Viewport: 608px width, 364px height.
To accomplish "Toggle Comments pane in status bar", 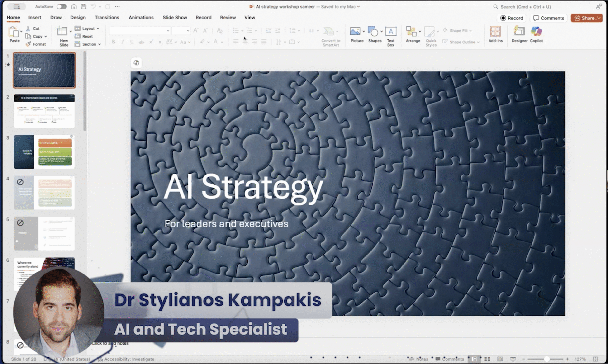I will coord(450,359).
